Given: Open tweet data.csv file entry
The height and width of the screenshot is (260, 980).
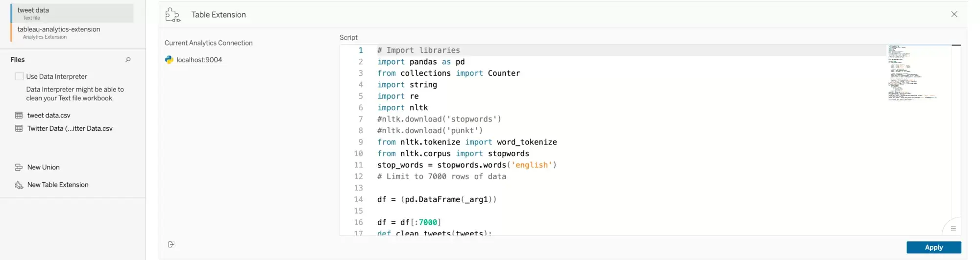Looking at the screenshot, I should [49, 116].
